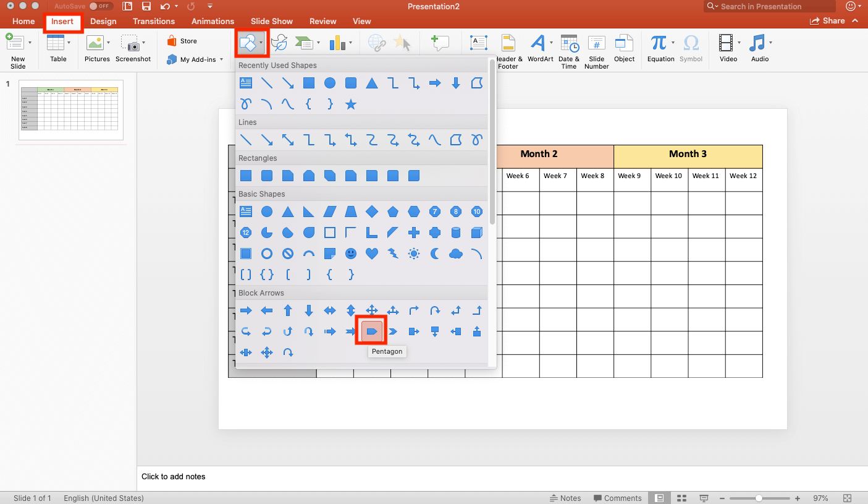Screen dimensions: 868x504
Task: Expand the Video dropdown arrow
Action: [739, 43]
